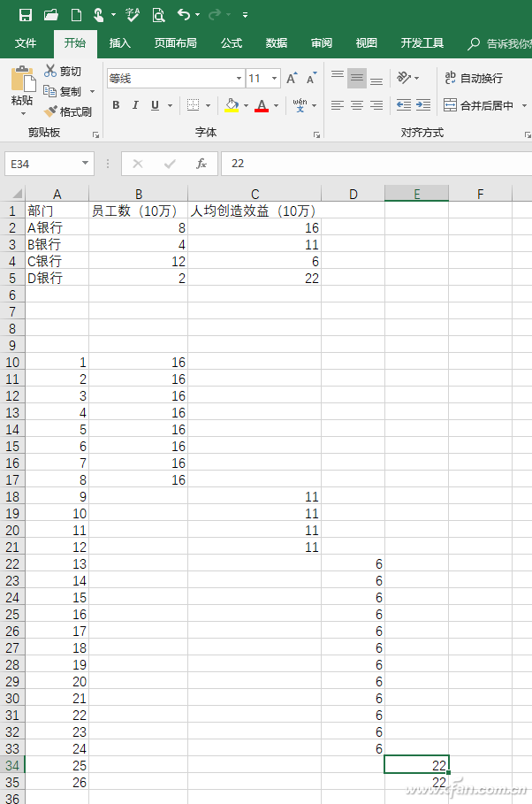Toggle Middle Align highlighted button
Viewport: 532px width, 804px height.
click(357, 78)
